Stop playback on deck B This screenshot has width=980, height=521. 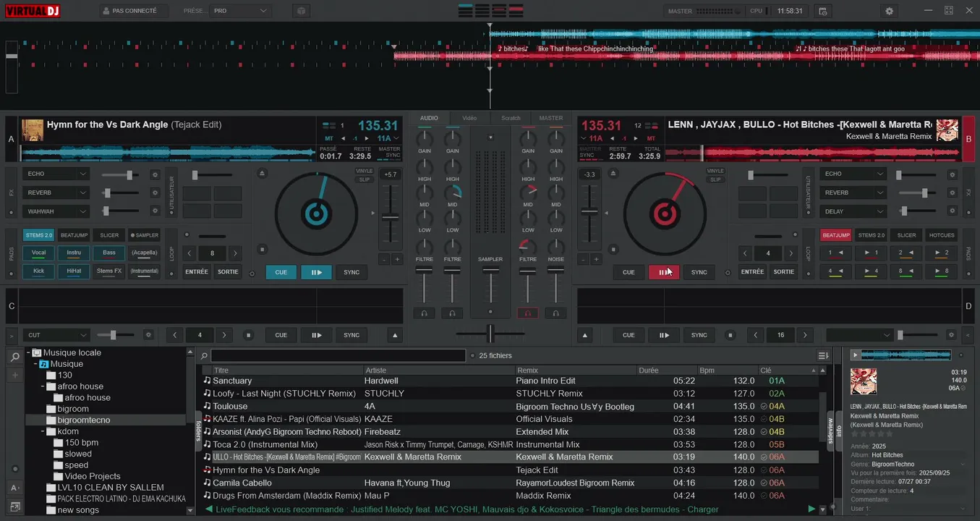click(x=613, y=250)
